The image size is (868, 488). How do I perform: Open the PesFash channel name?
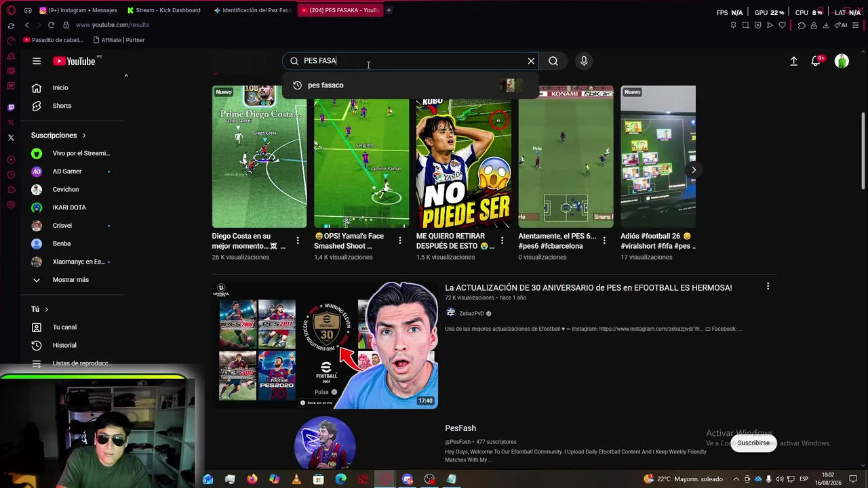point(460,428)
